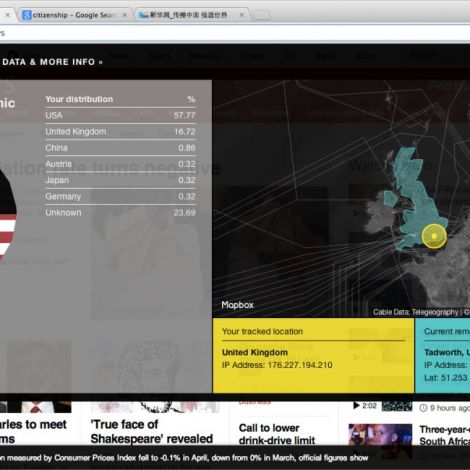The height and width of the screenshot is (470, 470).
Task: Click the IP Address 176.227.194.210 text
Action: [277, 365]
